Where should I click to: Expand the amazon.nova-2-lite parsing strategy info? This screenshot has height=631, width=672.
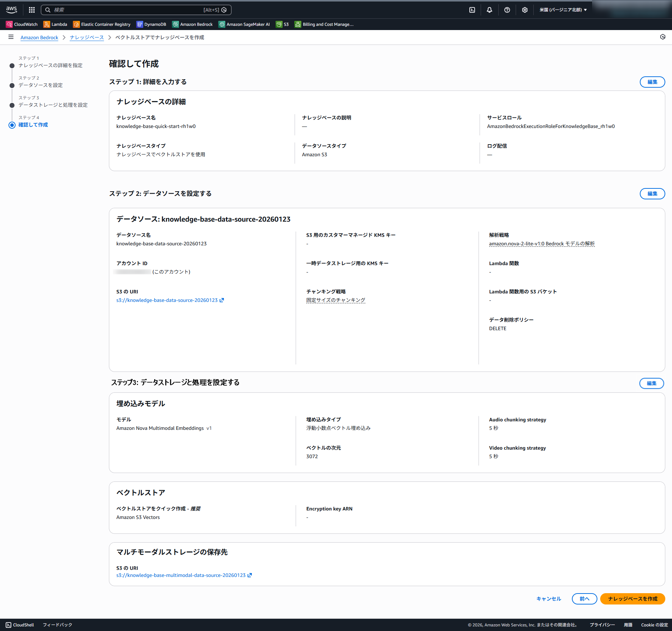click(x=541, y=244)
